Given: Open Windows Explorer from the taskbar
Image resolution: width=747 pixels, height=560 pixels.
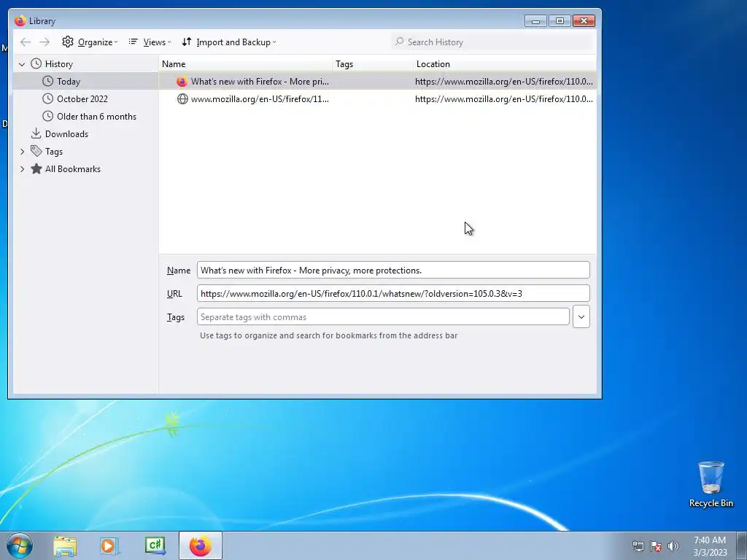Looking at the screenshot, I should pos(65,546).
